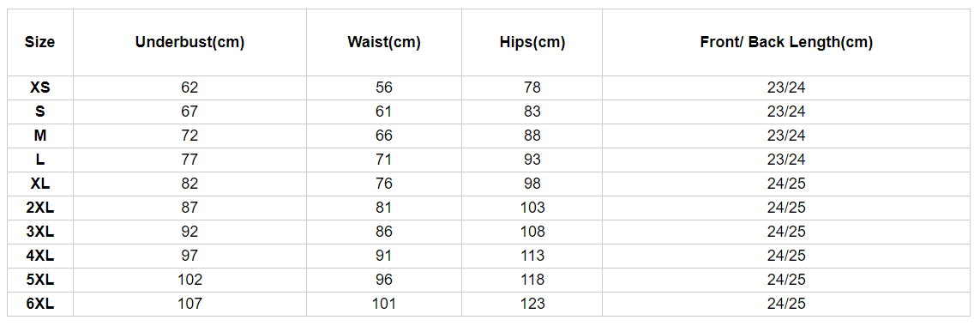Click underbust value 62 for XS
This screenshot has width=980, height=332.
point(190,88)
